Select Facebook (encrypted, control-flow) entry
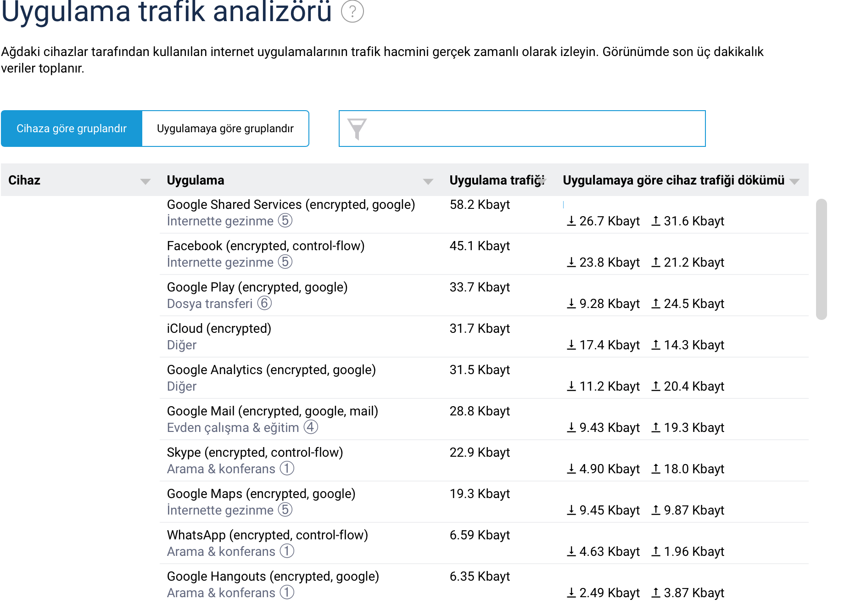Viewport: 850px width, 616px height. tap(266, 246)
